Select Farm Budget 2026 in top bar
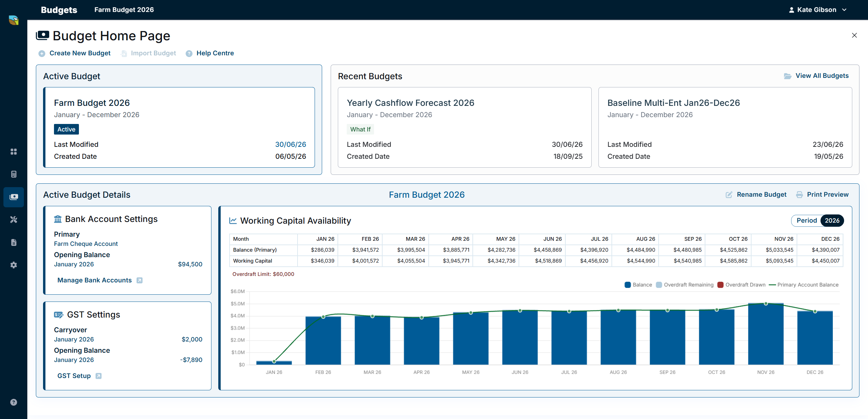The width and height of the screenshot is (868, 419). (x=124, y=10)
